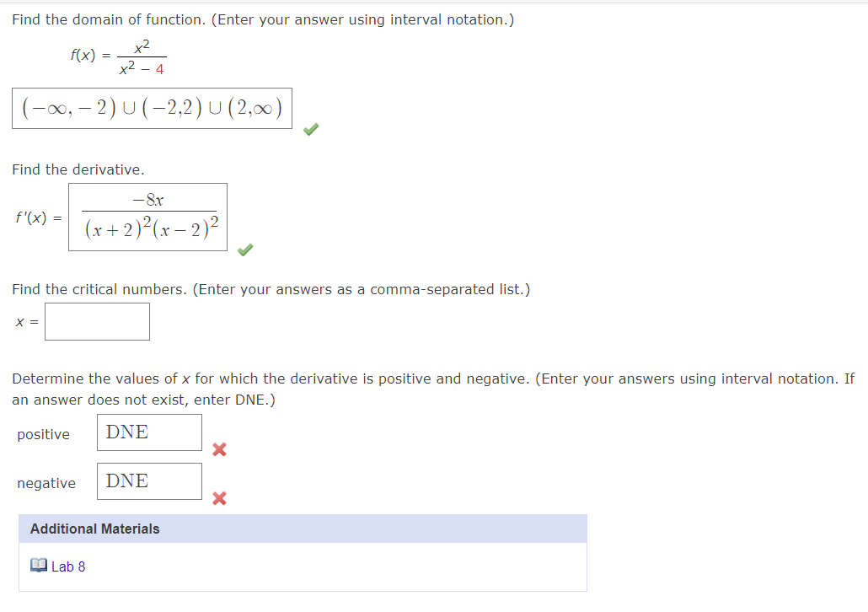Select the negative interval answer box

[x=149, y=480]
